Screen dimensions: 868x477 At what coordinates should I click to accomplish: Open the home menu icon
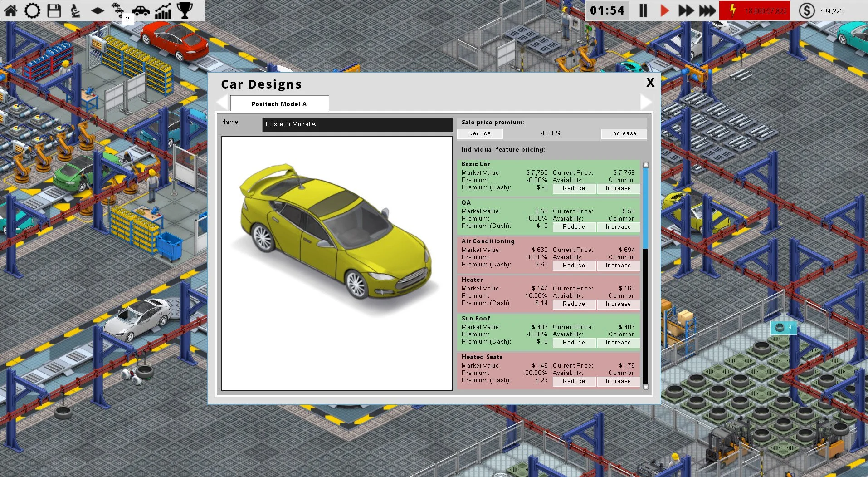click(x=11, y=10)
